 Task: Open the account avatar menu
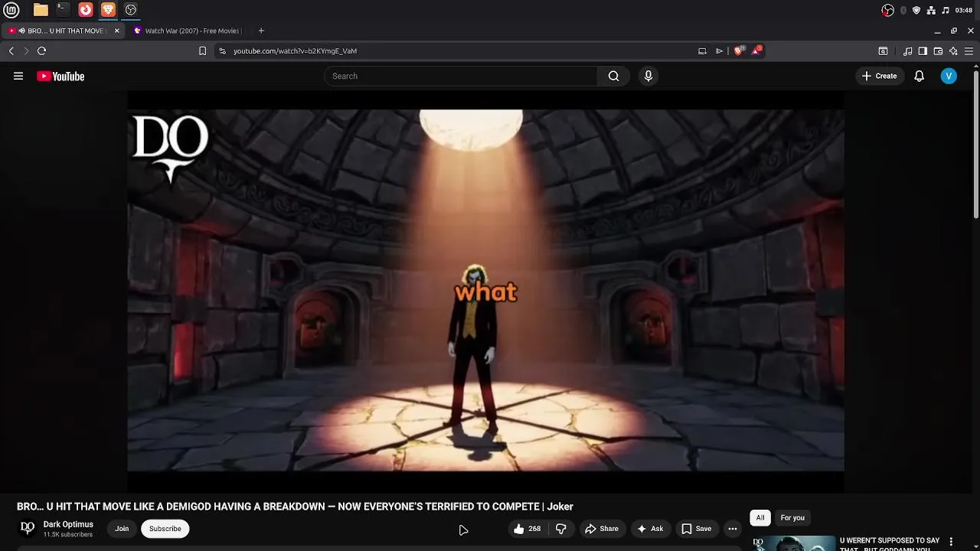949,76
